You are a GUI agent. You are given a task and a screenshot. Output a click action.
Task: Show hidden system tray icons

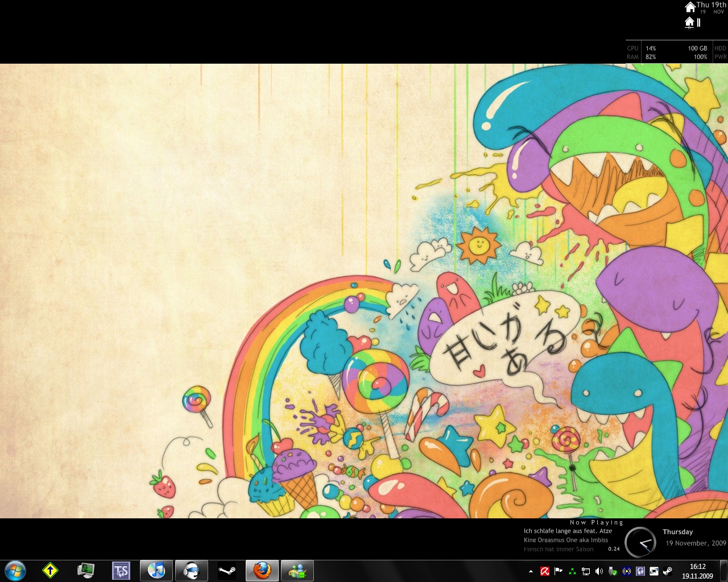(531, 571)
